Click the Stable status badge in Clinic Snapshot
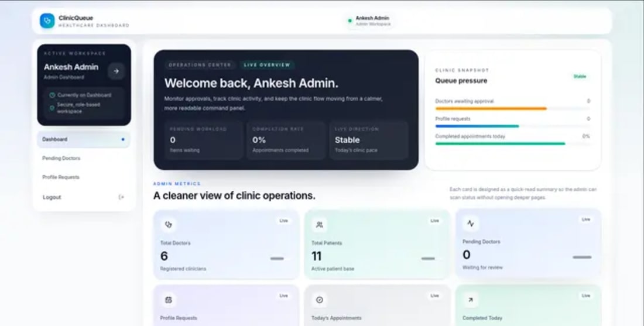The image size is (644, 326). (x=580, y=76)
